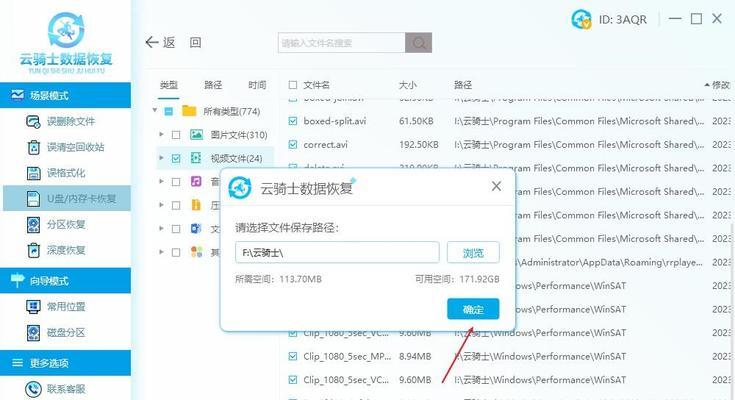This screenshot has height=400, width=735.
Task: Toggle 所有类型(774) checkbox
Action: click(169, 111)
